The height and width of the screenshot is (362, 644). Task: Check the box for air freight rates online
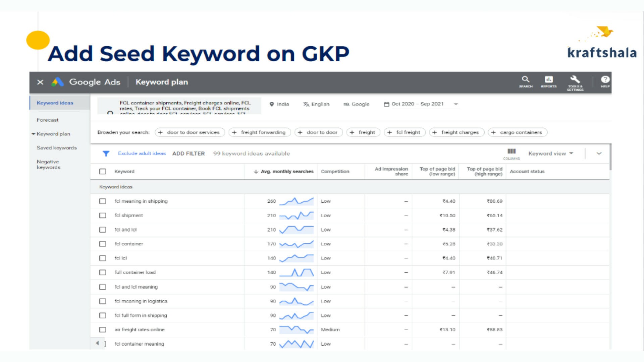(x=103, y=330)
